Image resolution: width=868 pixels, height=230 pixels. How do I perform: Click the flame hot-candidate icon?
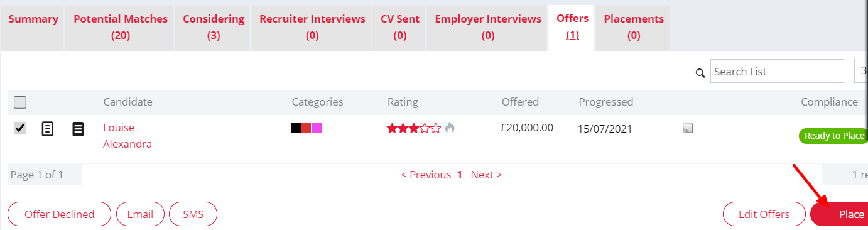click(x=450, y=128)
